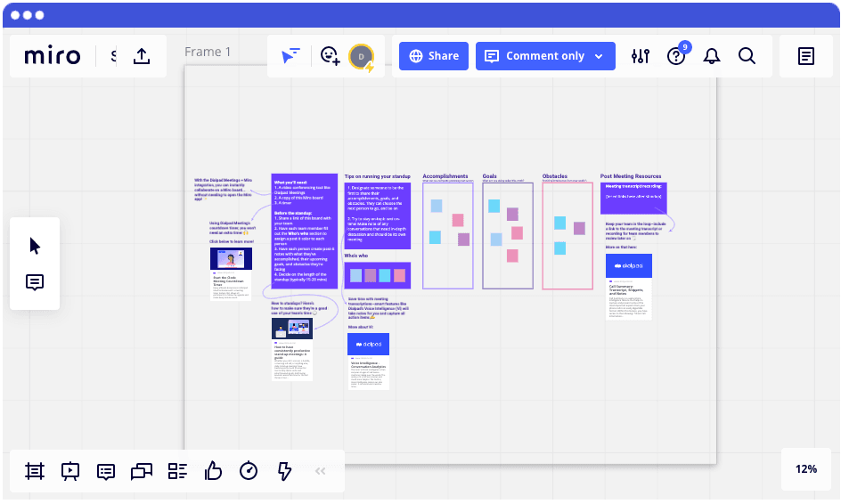This screenshot has height=504, width=841.
Task: Click the Share button
Action: coord(433,56)
